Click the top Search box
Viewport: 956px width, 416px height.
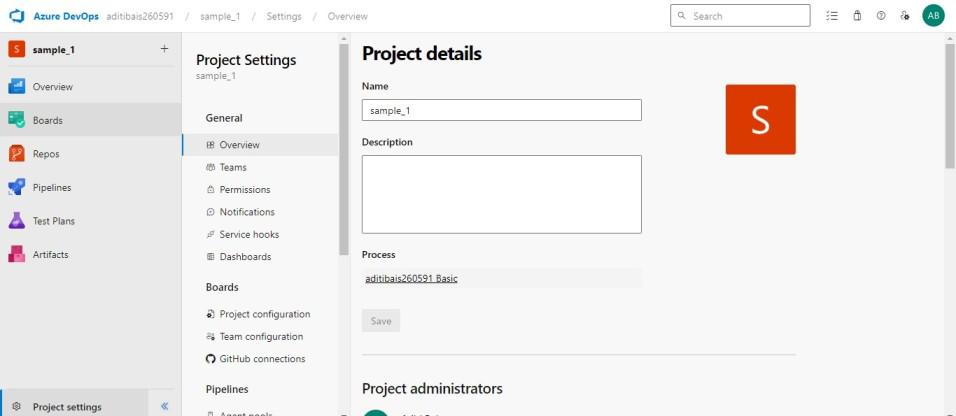[740, 16]
